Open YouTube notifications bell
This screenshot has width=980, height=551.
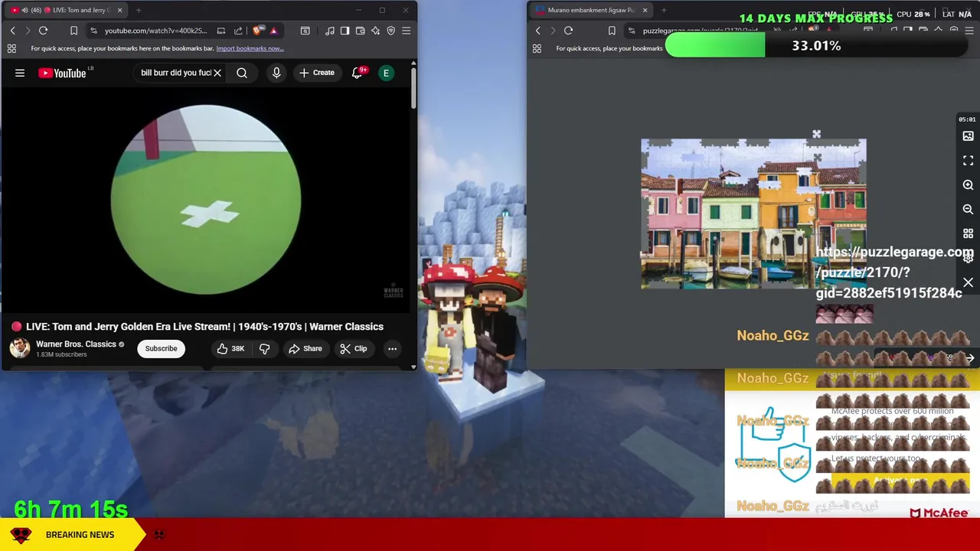tap(358, 73)
